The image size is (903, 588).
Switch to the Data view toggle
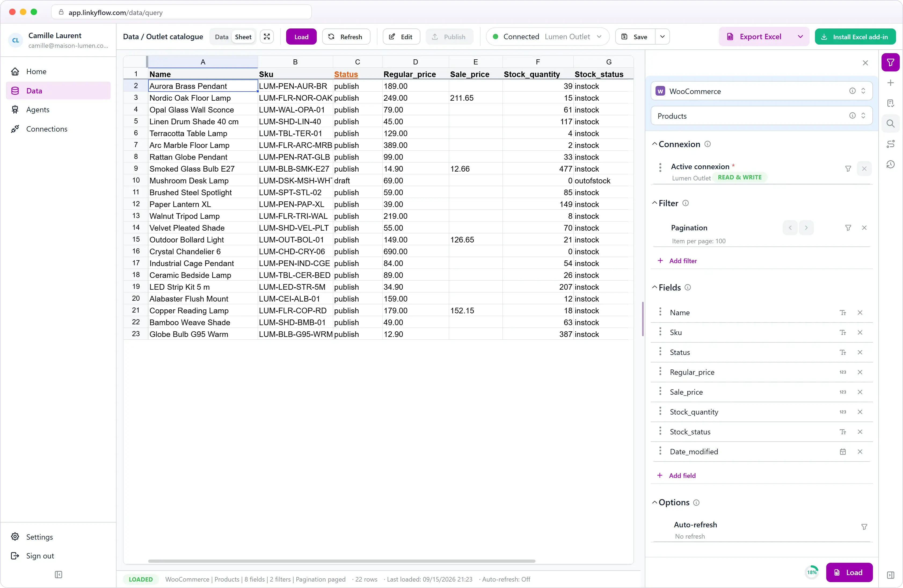point(221,37)
